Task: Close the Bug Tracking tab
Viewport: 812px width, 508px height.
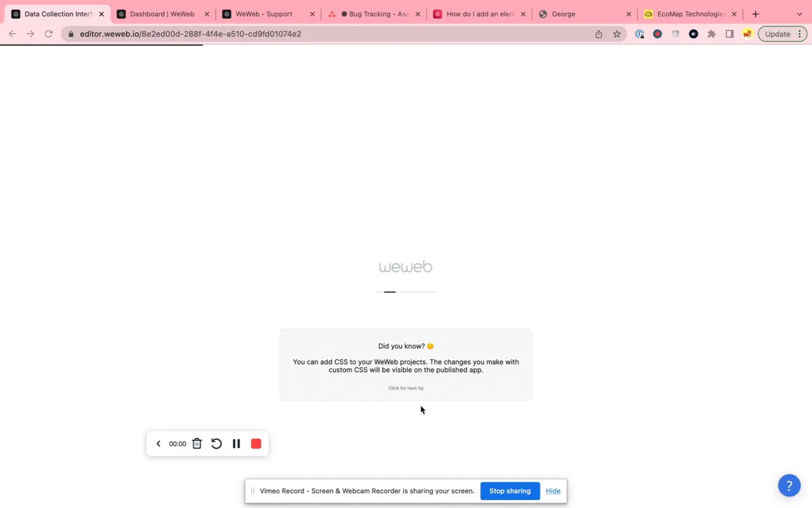Action: click(x=418, y=14)
